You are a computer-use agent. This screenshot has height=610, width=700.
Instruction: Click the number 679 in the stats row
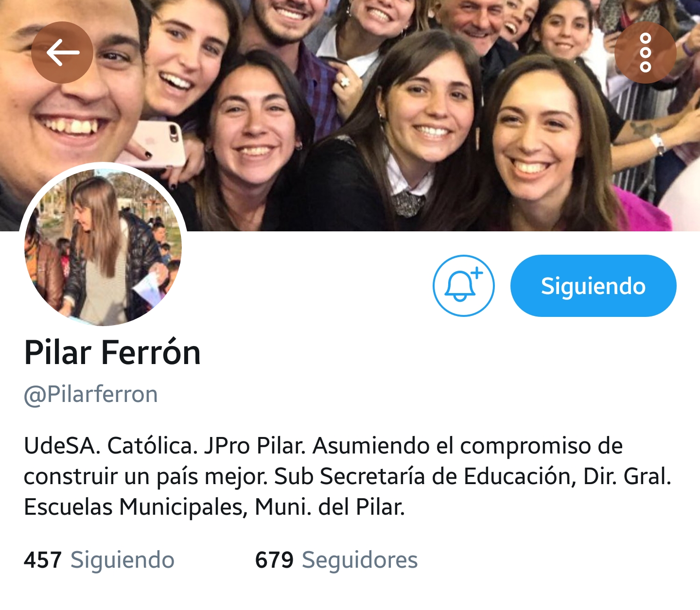pyautogui.click(x=274, y=560)
